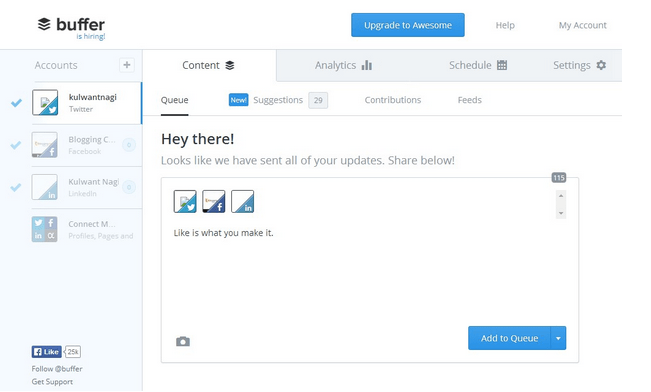Deselect Twitter profile icon in composer
This screenshot has width=651, height=392.
pos(185,201)
